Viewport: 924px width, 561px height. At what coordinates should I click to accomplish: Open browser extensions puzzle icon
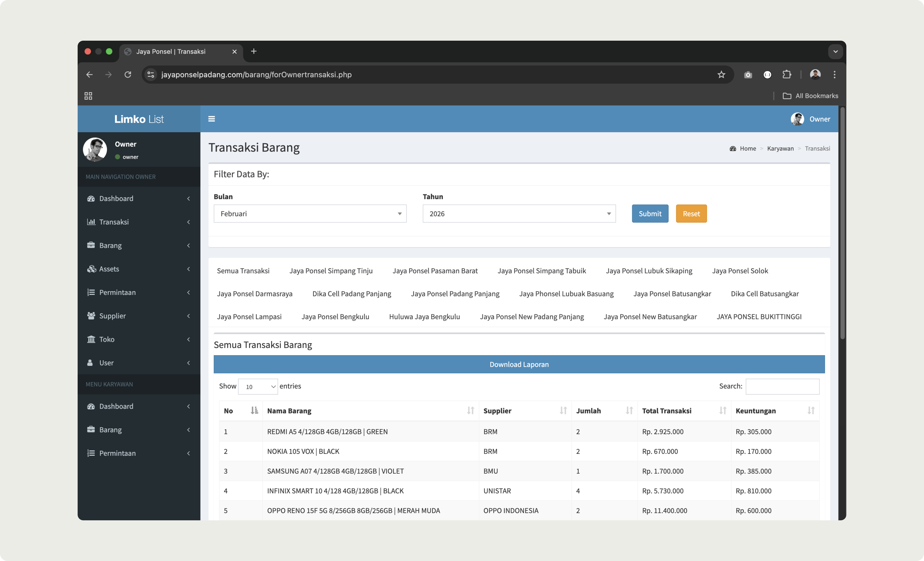(787, 75)
